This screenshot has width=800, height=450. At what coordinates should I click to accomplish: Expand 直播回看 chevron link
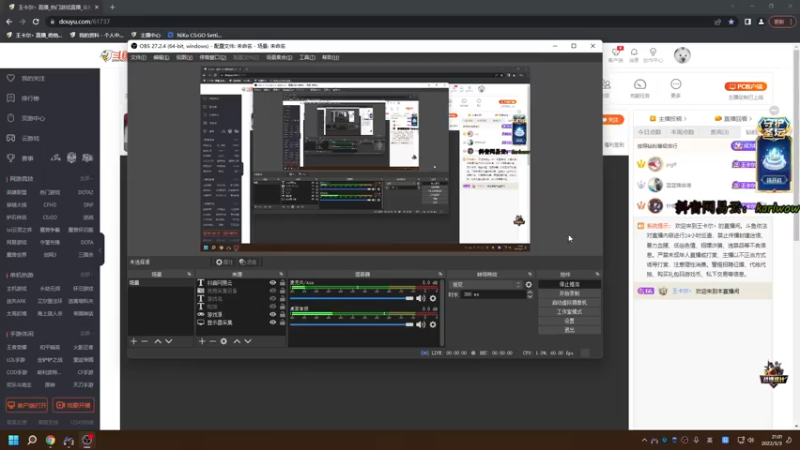click(734, 118)
